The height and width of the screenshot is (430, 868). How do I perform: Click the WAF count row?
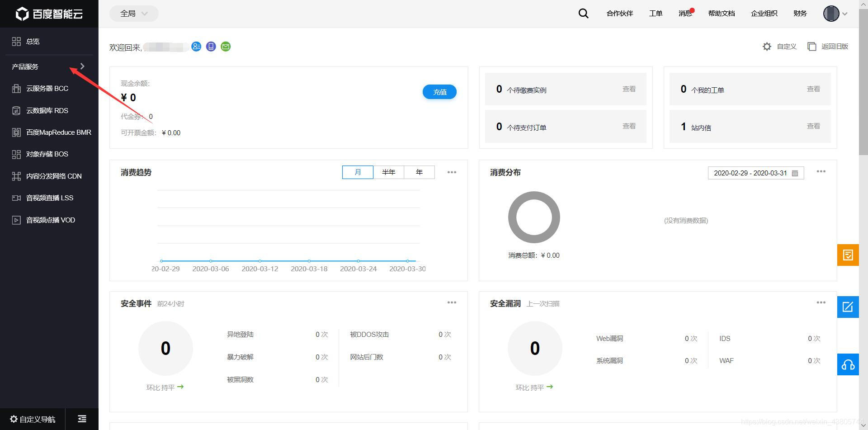[770, 361]
